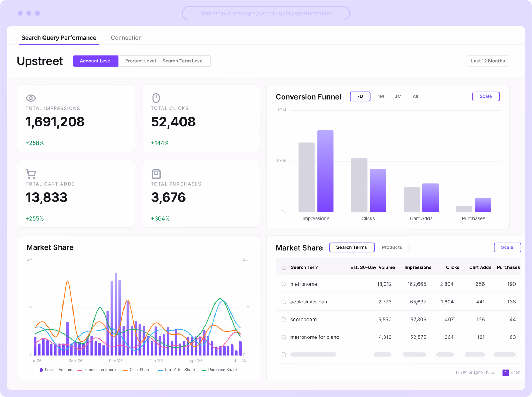Sort by Clicks column header
Screen dimensions: 532x397
(453, 267)
